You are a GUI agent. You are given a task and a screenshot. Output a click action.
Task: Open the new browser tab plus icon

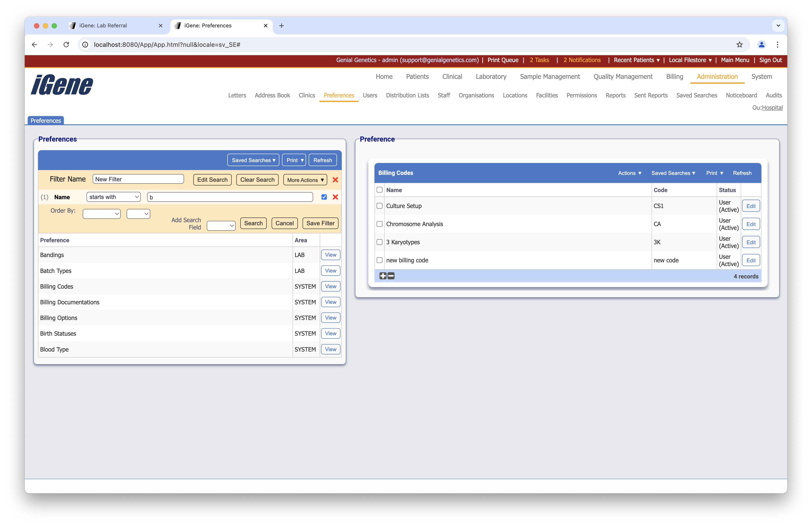click(282, 26)
